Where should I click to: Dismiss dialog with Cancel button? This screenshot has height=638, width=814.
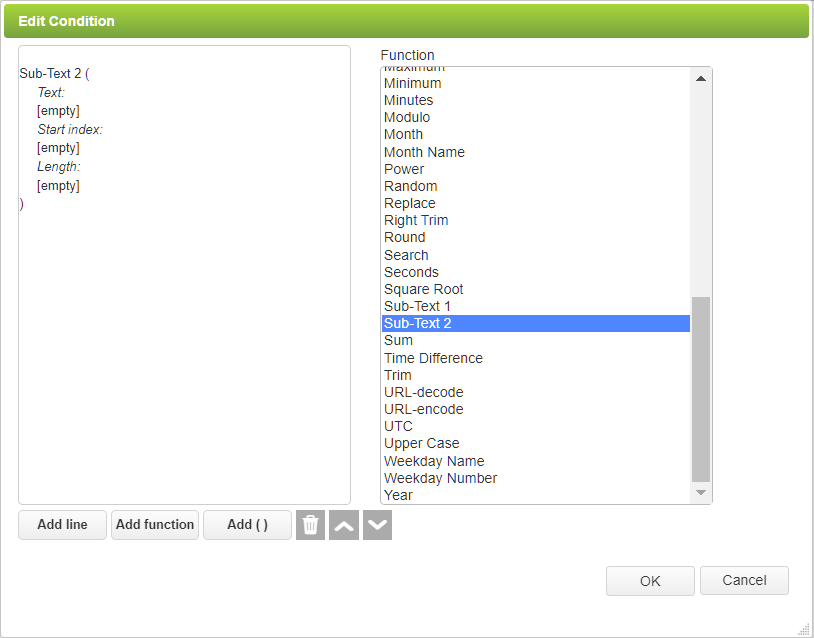744,580
